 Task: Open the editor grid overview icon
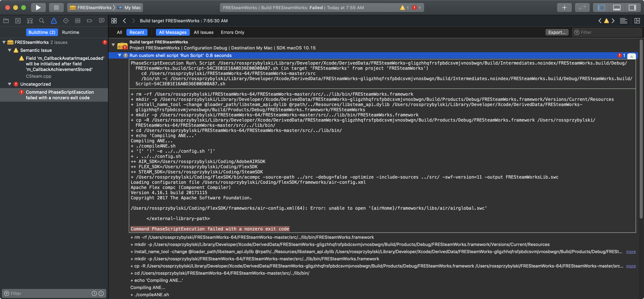tap(114, 21)
